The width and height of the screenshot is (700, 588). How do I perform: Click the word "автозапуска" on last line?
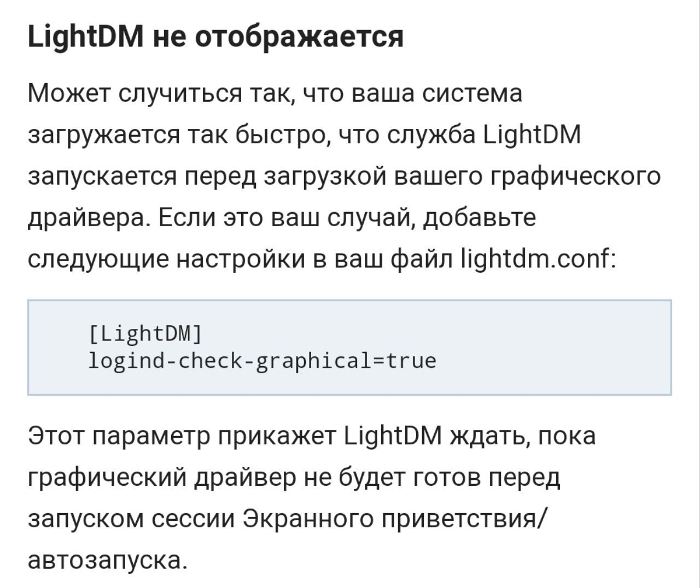click(107, 561)
